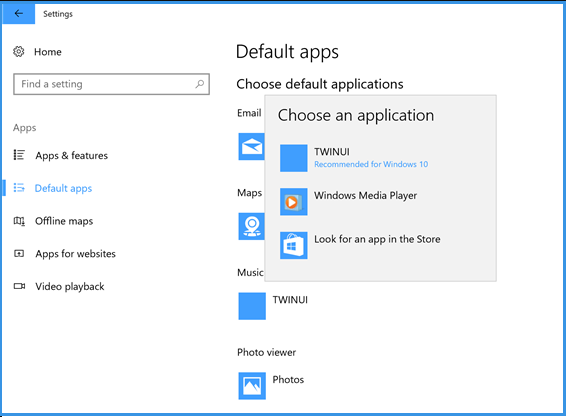The height and width of the screenshot is (417, 566).
Task: Click the search magnifier icon
Action: tap(200, 84)
